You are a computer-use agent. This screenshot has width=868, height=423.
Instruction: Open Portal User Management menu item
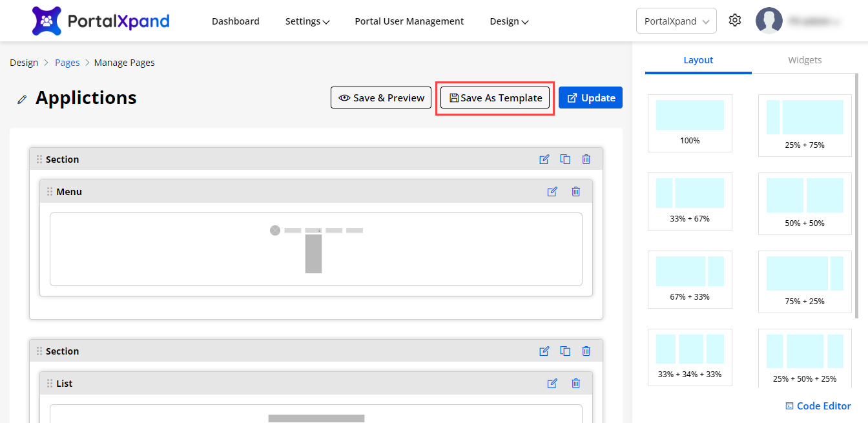409,21
